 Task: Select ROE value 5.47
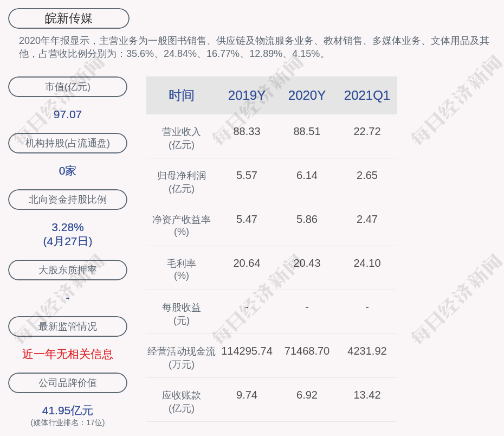tap(247, 219)
